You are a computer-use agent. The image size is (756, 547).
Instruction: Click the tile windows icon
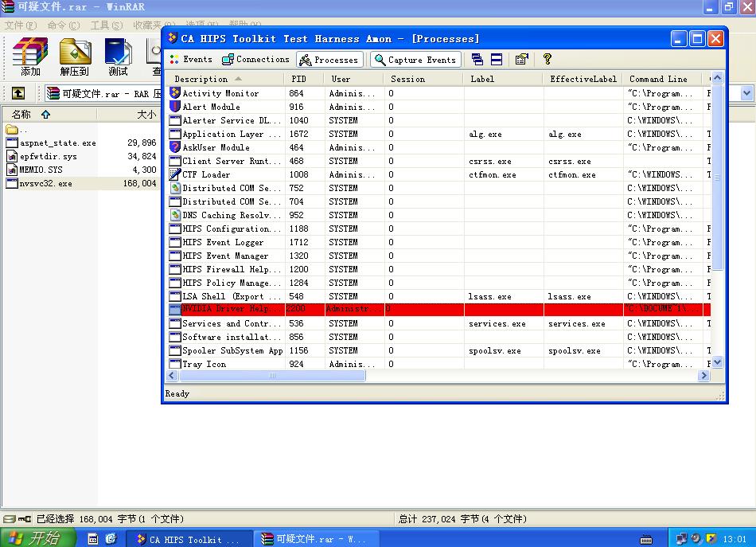497,60
